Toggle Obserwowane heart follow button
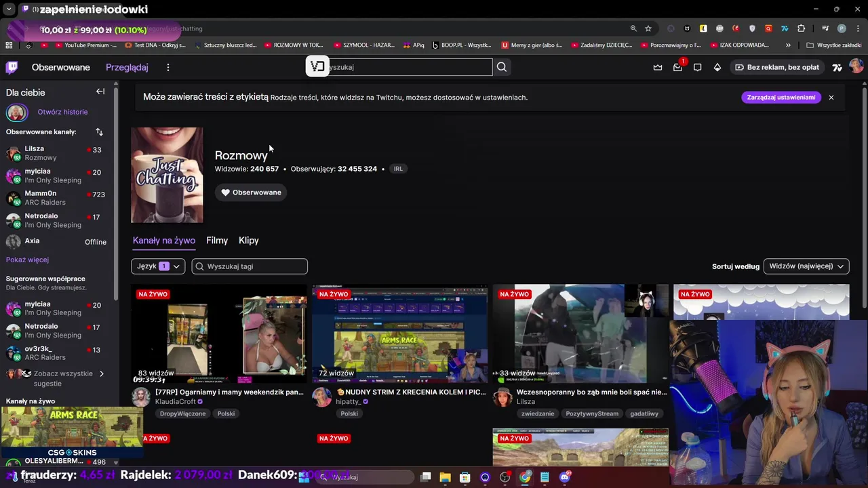Screen dimensions: 868x488 pos(251,192)
